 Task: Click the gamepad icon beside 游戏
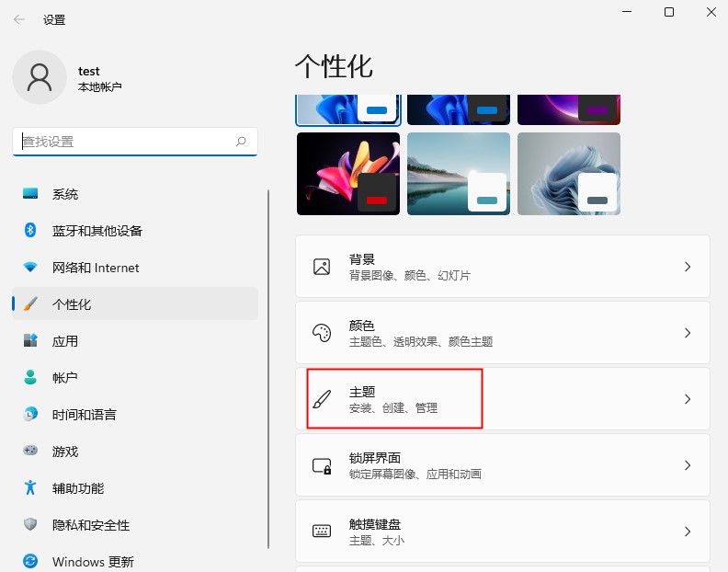pyautogui.click(x=30, y=451)
